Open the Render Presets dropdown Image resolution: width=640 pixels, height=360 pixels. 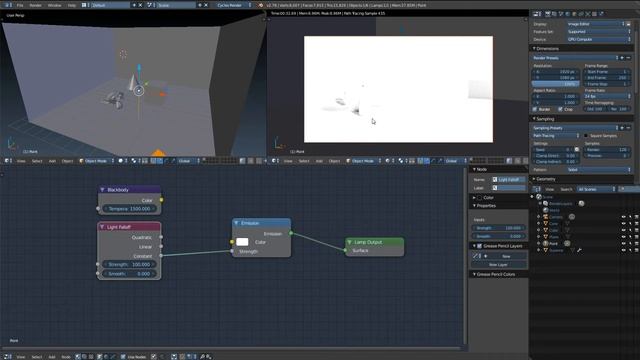pyautogui.click(x=575, y=58)
